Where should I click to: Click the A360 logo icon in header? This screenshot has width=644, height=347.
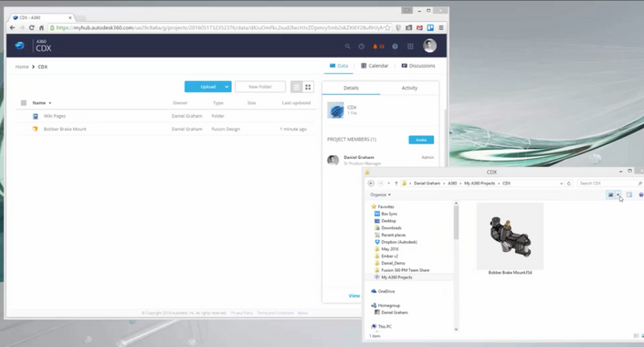point(20,46)
